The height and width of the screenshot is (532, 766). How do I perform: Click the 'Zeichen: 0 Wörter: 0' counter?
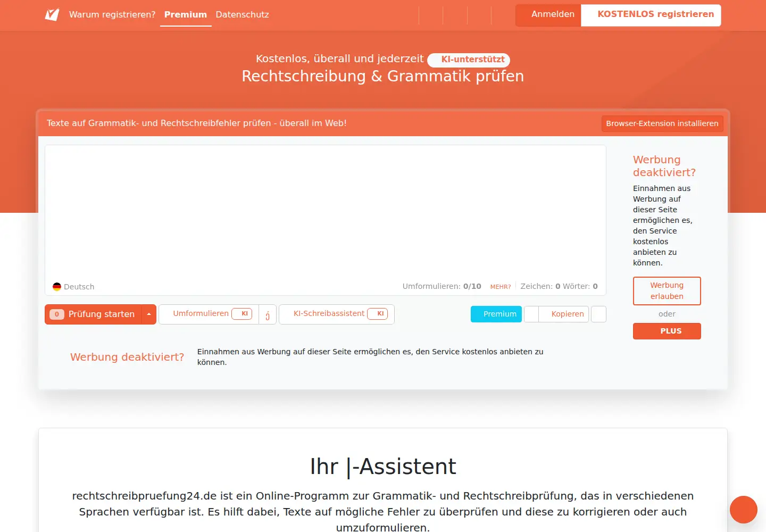click(x=559, y=286)
